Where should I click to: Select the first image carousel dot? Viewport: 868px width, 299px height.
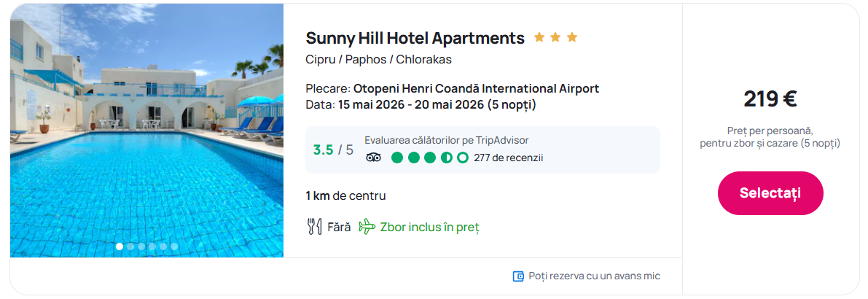tap(120, 246)
